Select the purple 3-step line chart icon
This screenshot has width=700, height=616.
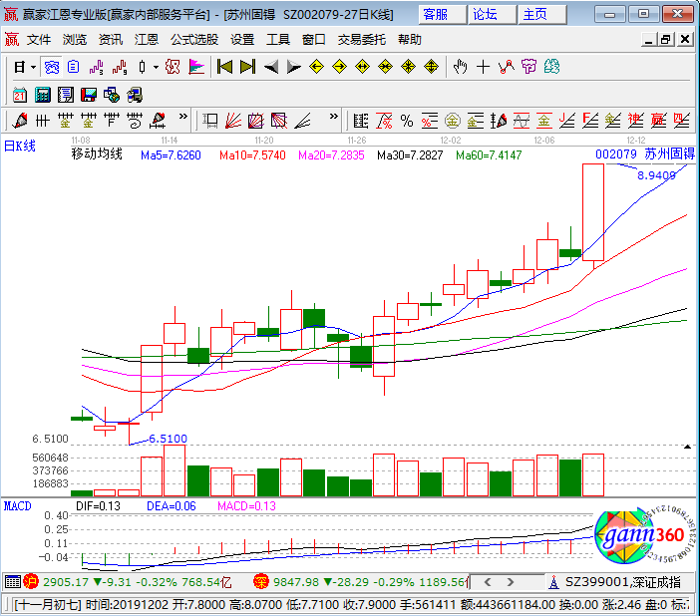tap(97, 68)
